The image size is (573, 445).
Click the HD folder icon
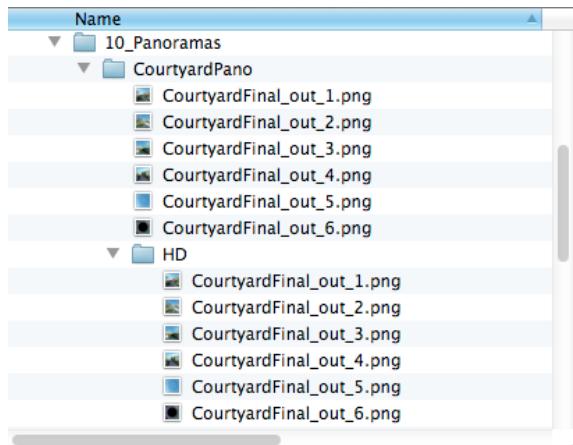[143, 254]
